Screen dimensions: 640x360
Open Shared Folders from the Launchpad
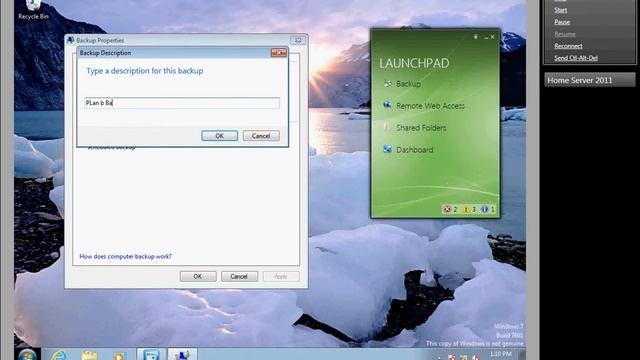point(415,128)
